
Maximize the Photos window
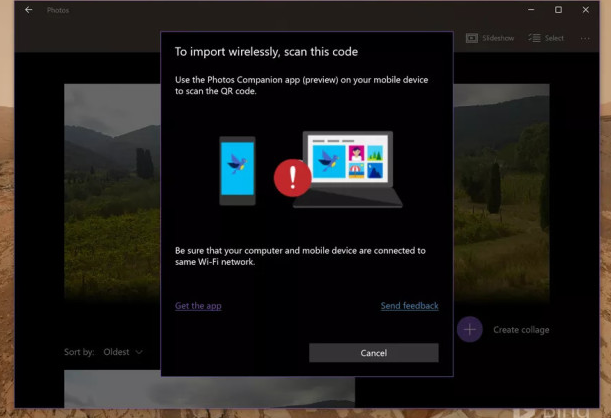coord(558,10)
